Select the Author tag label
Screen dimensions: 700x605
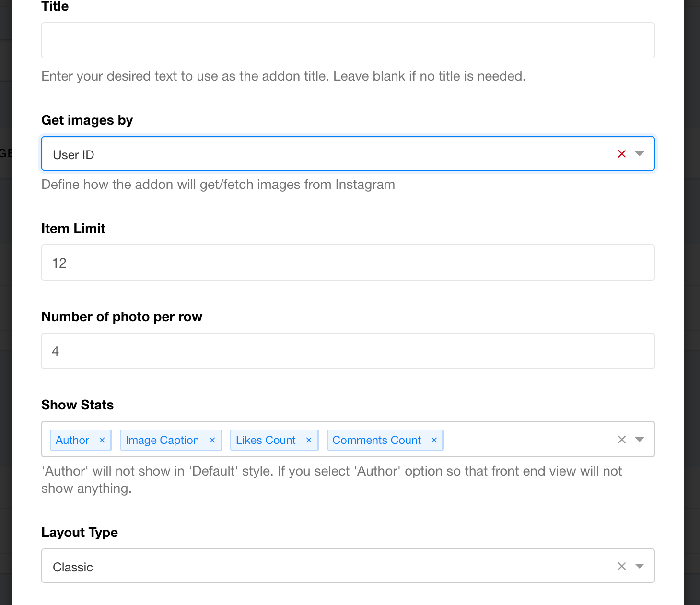(x=71, y=440)
